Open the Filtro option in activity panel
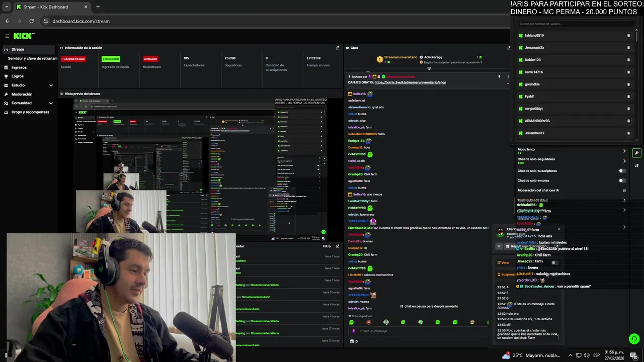The width and height of the screenshot is (644, 362). pos(327,246)
